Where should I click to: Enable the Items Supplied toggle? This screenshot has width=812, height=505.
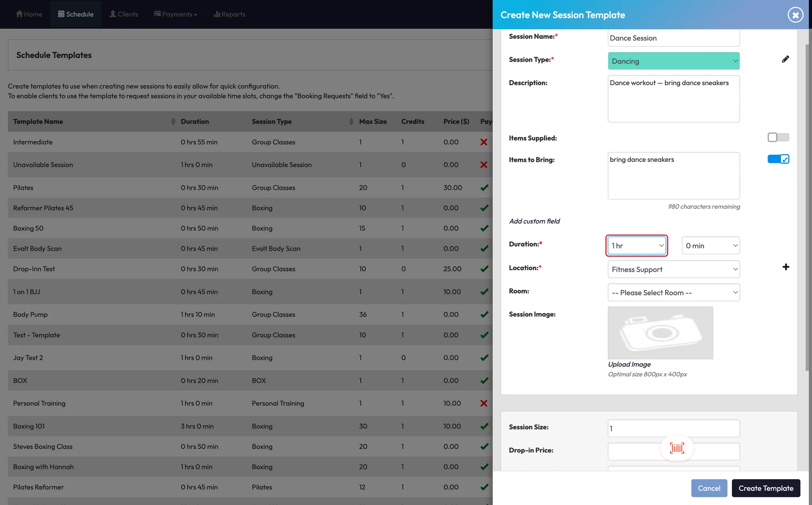point(778,138)
